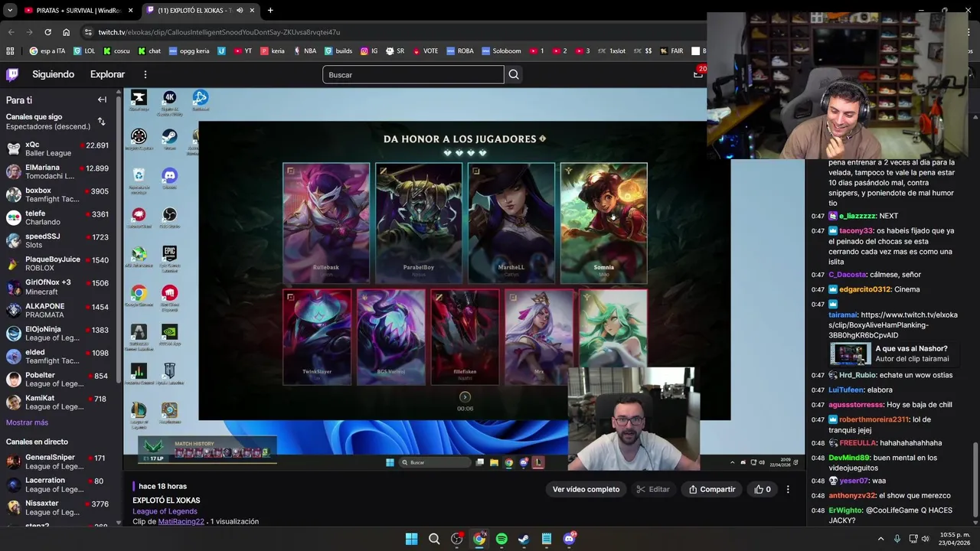Mute the audio on the Twitch tab
The height and width of the screenshot is (551, 980).
pos(240,10)
